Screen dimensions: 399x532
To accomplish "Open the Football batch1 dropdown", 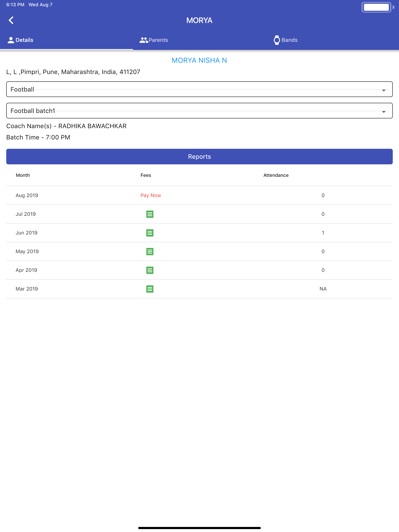I will pyautogui.click(x=199, y=111).
